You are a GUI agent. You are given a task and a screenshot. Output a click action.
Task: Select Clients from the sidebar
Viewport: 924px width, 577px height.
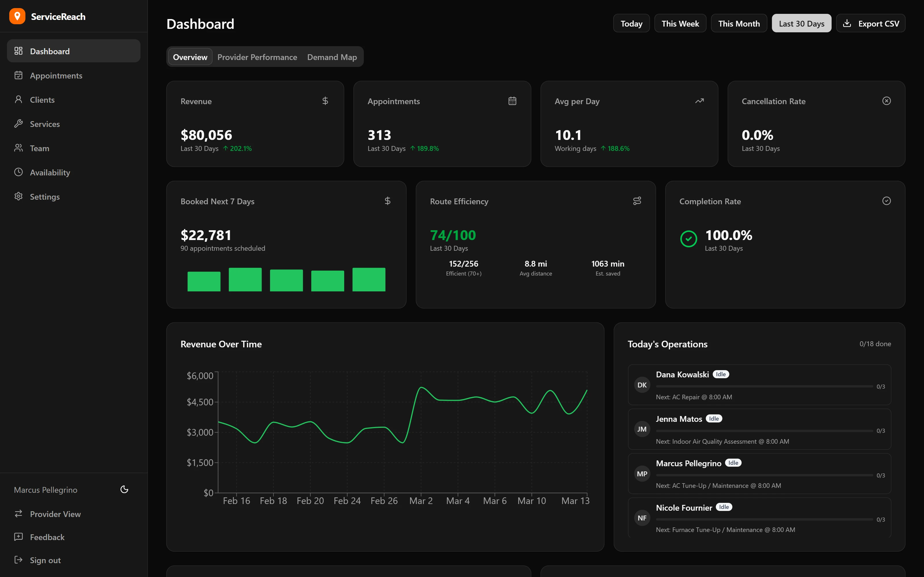coord(42,100)
